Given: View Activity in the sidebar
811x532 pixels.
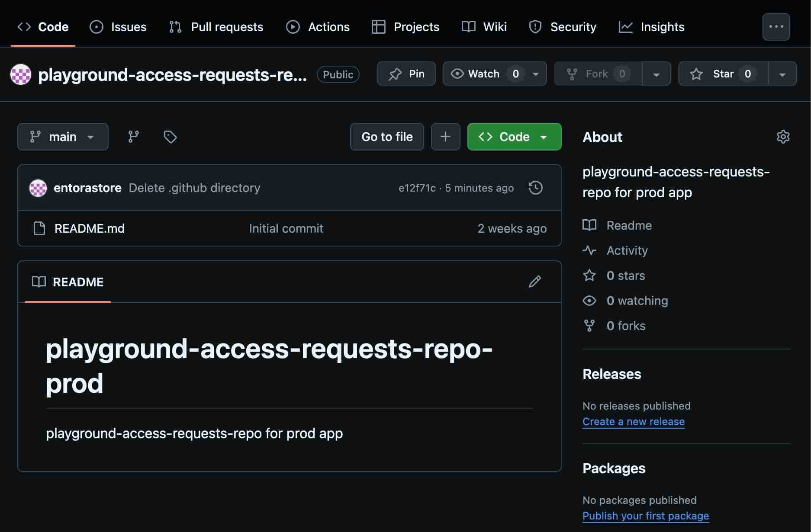Looking at the screenshot, I should (x=627, y=250).
